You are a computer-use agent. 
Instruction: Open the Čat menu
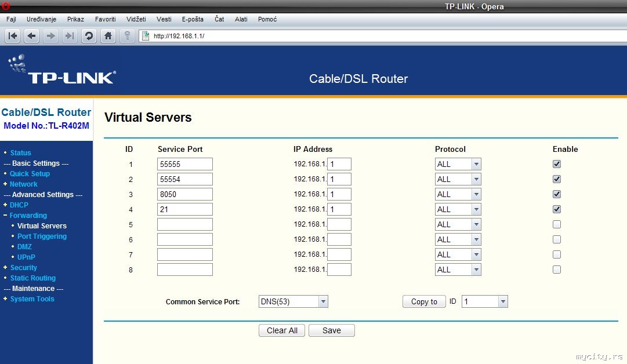point(219,19)
